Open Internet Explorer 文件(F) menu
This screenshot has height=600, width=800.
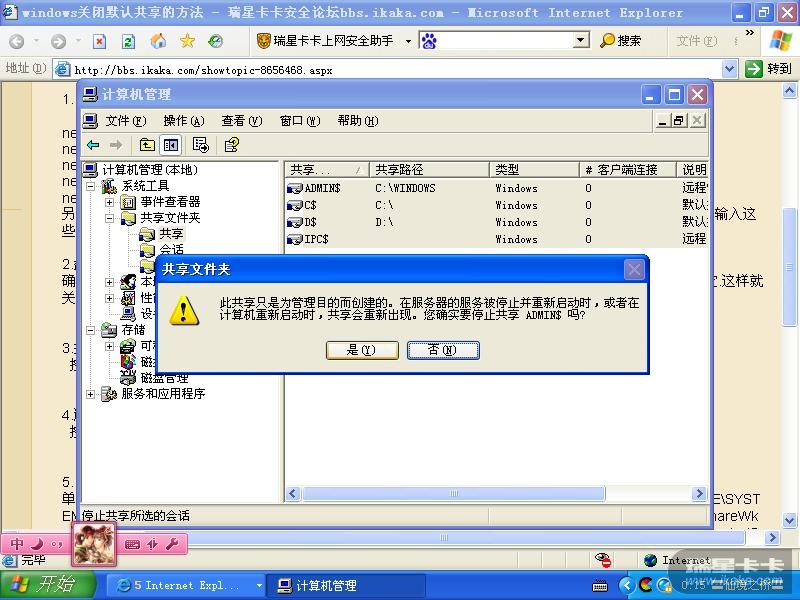696,40
